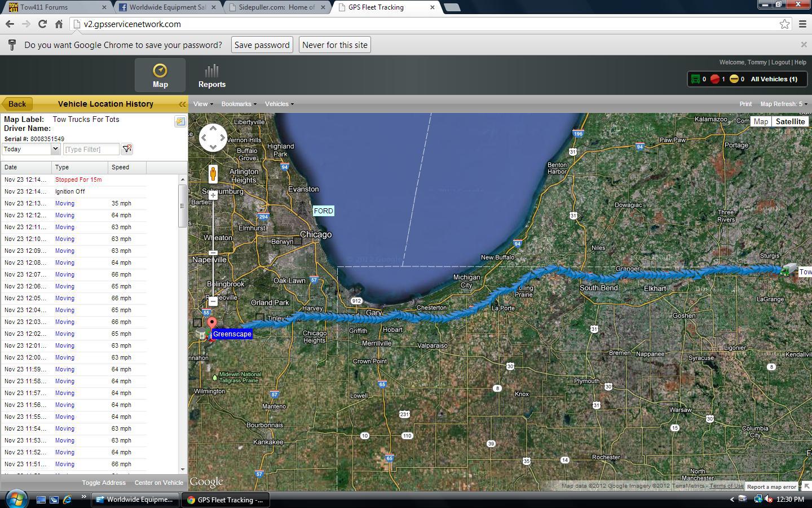The height and width of the screenshot is (508, 812).
Task: Open the View menu
Action: click(203, 104)
